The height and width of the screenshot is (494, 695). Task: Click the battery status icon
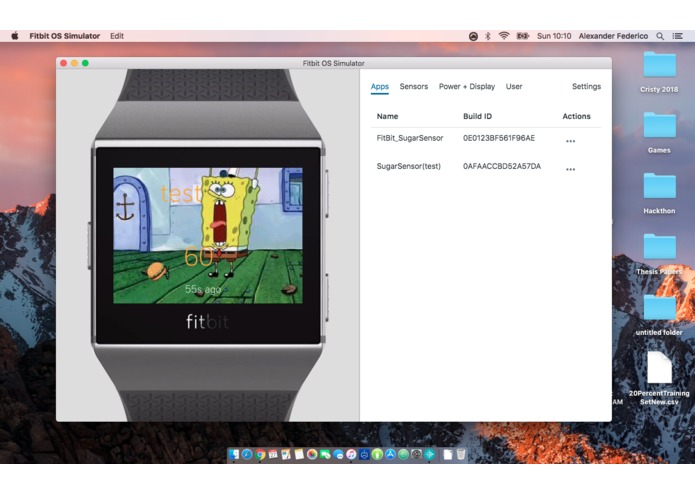(523, 36)
